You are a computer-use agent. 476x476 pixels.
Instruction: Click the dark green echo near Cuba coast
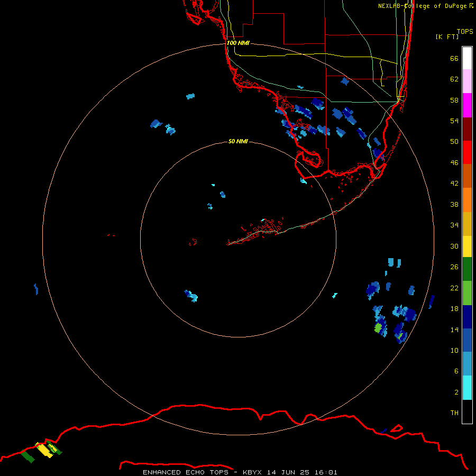pos(28,456)
